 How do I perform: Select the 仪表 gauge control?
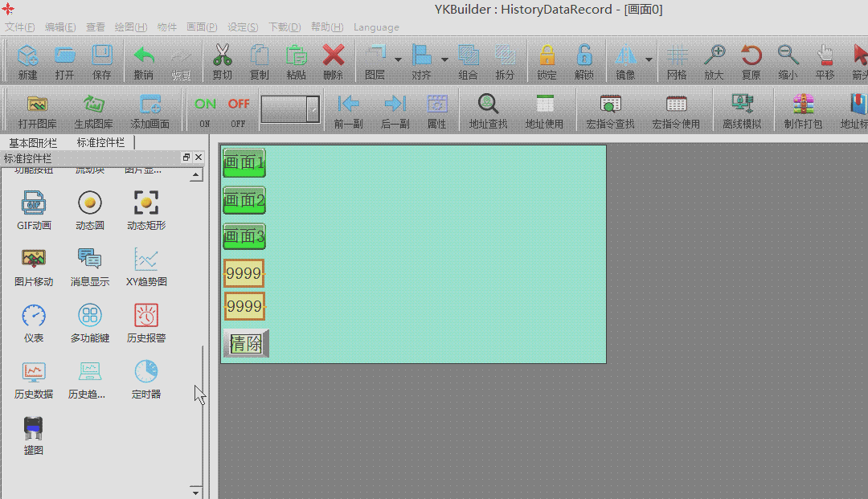click(x=34, y=315)
